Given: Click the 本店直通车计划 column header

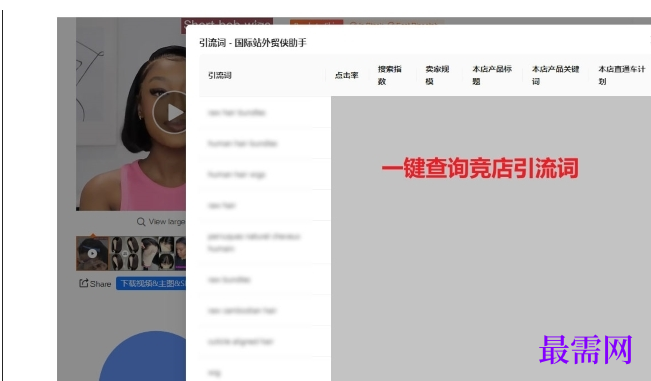Looking at the screenshot, I should point(622,75).
